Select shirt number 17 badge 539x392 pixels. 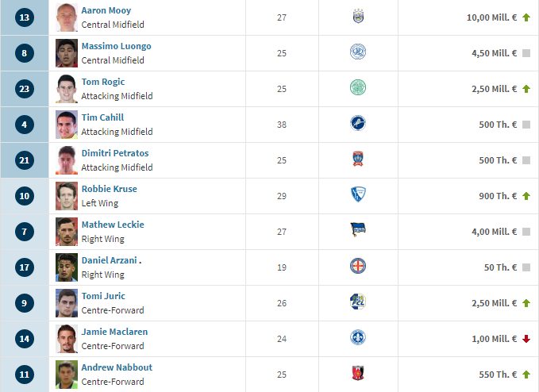[25, 267]
